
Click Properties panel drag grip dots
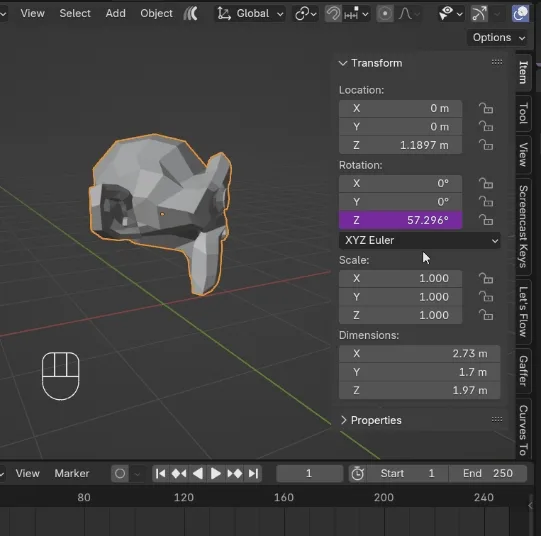coord(497,419)
